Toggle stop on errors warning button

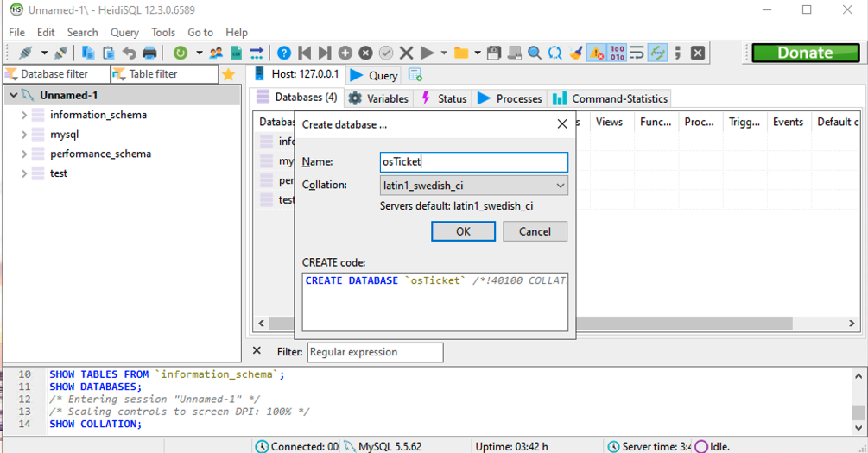pyautogui.click(x=596, y=53)
